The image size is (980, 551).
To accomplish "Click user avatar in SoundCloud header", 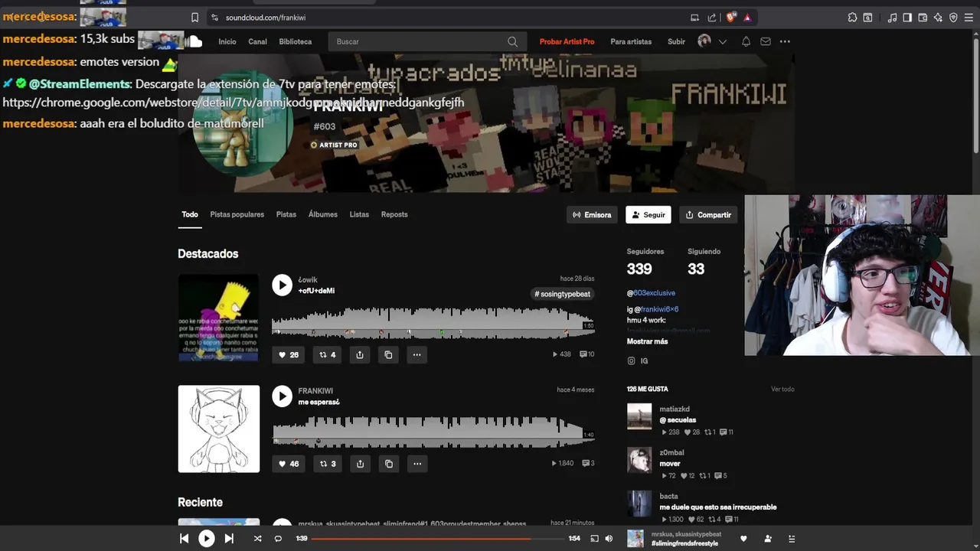I will (704, 41).
